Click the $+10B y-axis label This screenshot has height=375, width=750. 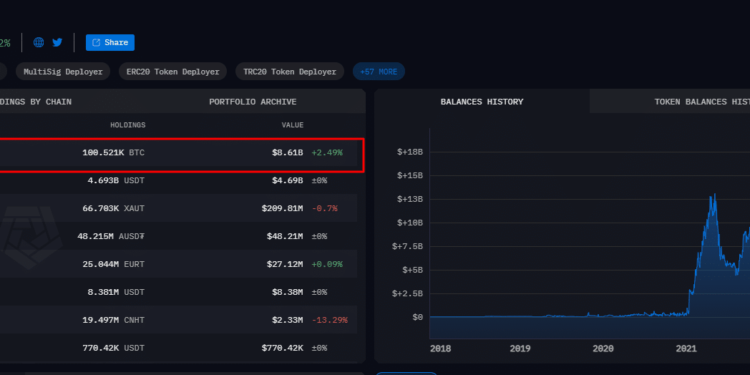pyautogui.click(x=410, y=223)
